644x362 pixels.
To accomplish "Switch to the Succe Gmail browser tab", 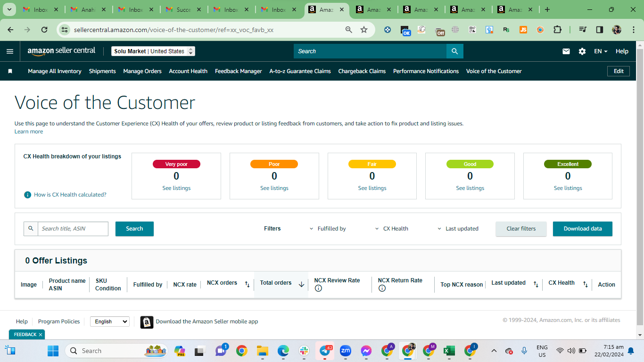I will (183, 9).
